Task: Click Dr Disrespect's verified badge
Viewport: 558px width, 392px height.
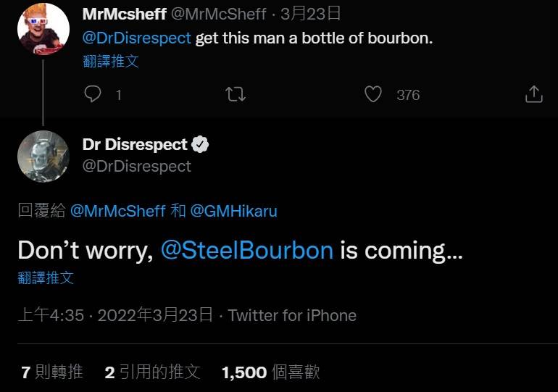Action: tap(201, 144)
